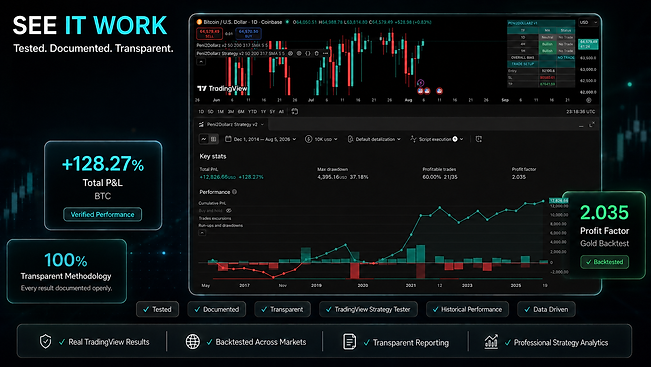The image size is (651, 367).
Task: Click the +12,826.66 USD Total PnL value
Action: coord(218,177)
